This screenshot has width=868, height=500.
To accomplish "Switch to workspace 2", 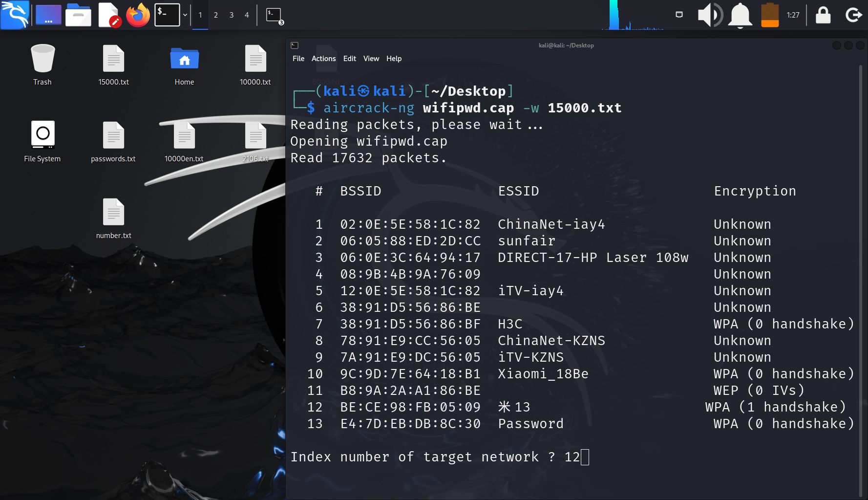I will coord(216,15).
